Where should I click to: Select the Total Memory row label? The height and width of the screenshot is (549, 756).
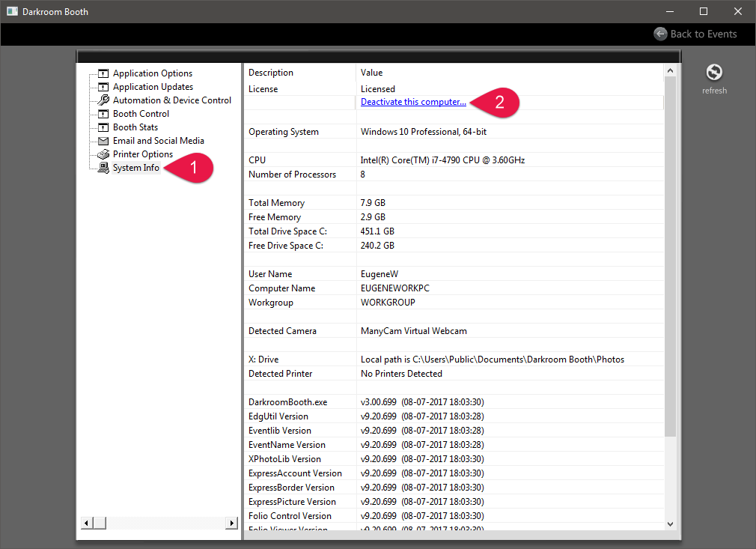pos(276,203)
